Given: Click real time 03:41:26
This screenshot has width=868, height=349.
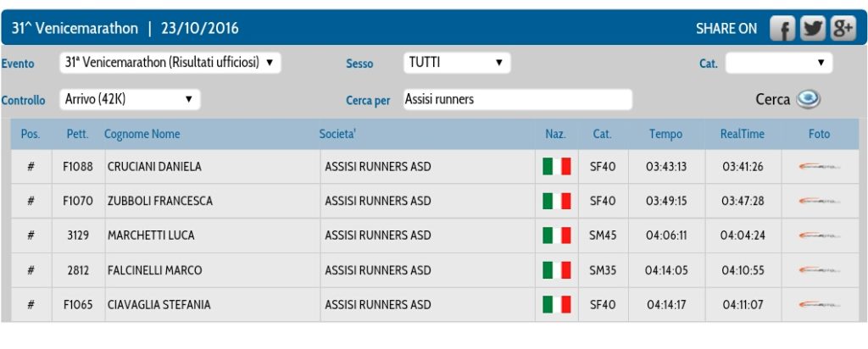Looking at the screenshot, I should [x=743, y=167].
